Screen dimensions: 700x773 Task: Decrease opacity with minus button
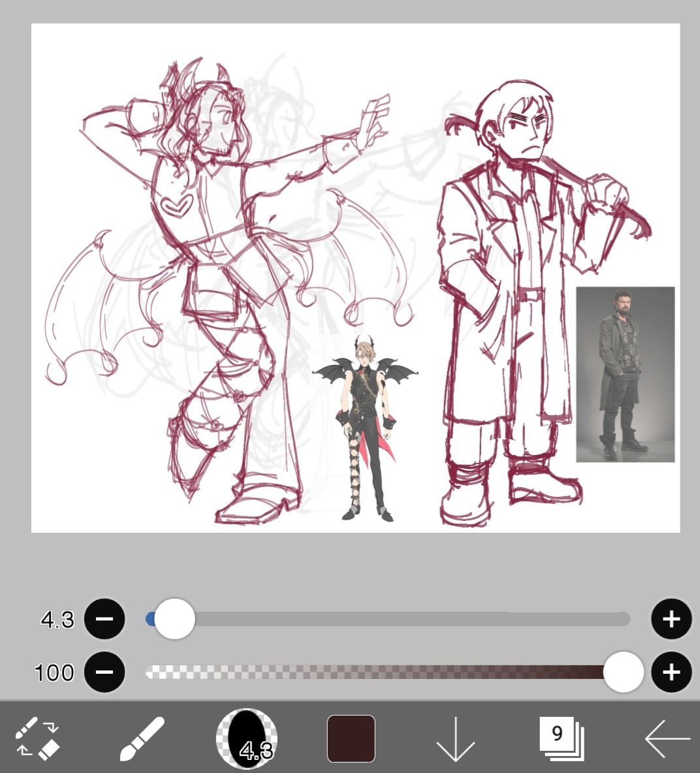(x=104, y=672)
